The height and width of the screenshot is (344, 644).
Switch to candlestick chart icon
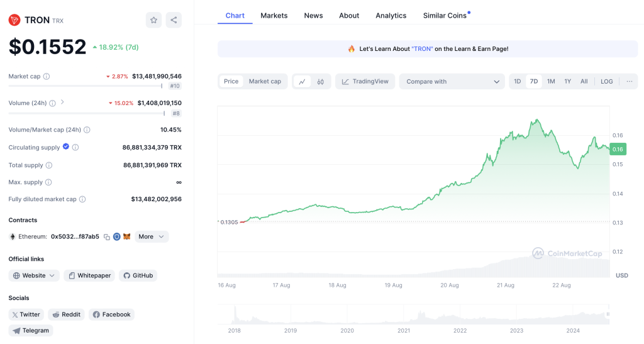pos(320,82)
